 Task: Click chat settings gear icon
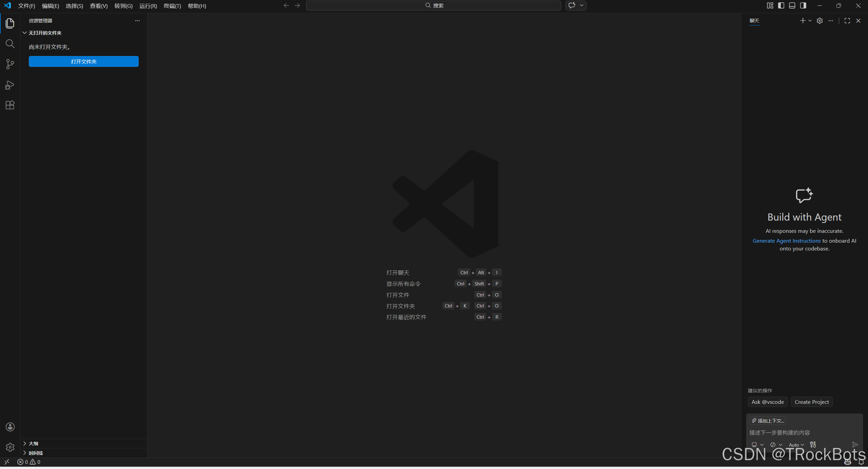tap(820, 21)
